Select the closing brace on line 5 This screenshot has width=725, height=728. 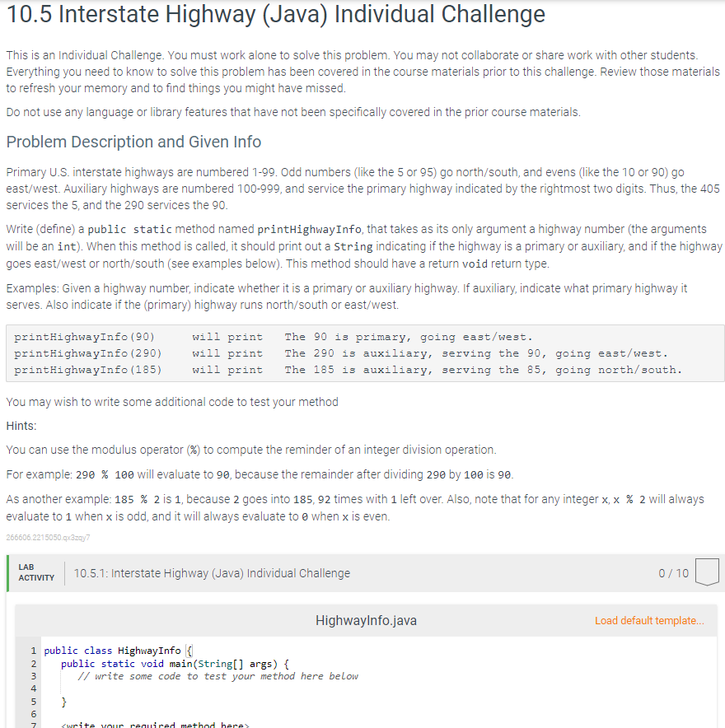click(63, 701)
